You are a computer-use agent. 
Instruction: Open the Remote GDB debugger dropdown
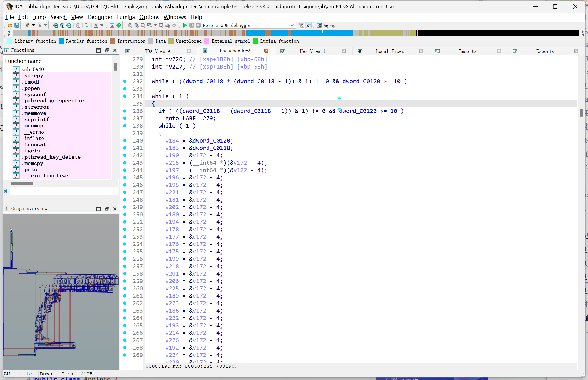tap(292, 26)
